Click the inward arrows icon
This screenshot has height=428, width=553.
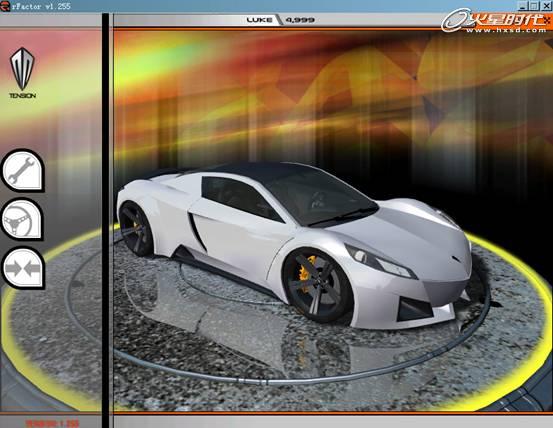click(x=23, y=268)
